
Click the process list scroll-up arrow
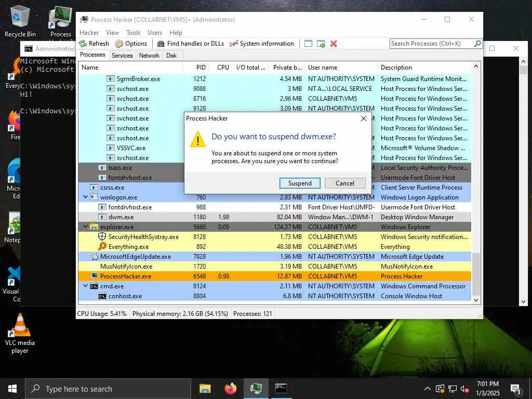pyautogui.click(x=476, y=66)
